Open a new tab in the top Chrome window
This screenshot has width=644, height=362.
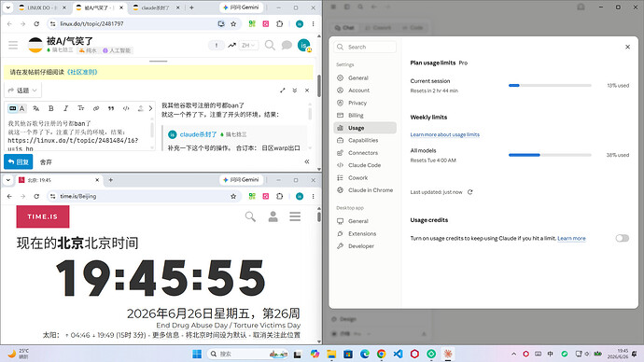(191, 7)
